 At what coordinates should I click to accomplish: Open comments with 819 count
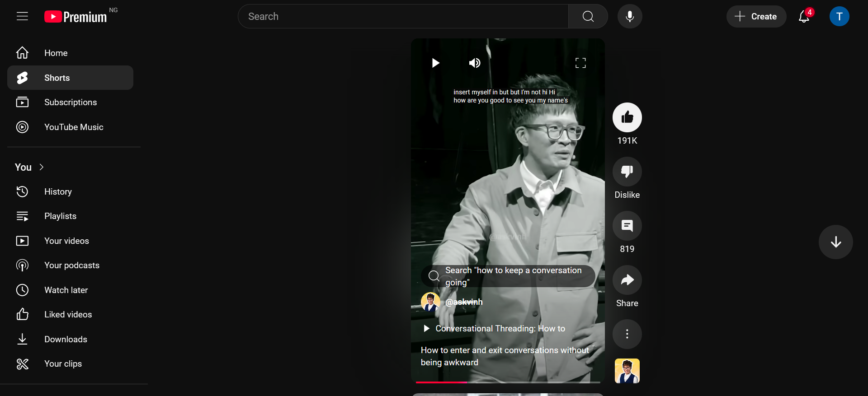(x=627, y=226)
